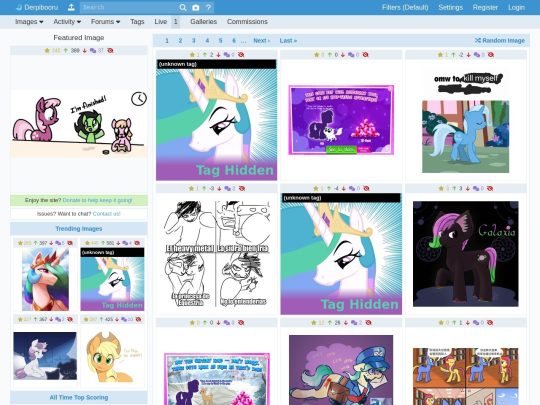Click Donate to help keep it going
540x405 pixels.
click(97, 200)
